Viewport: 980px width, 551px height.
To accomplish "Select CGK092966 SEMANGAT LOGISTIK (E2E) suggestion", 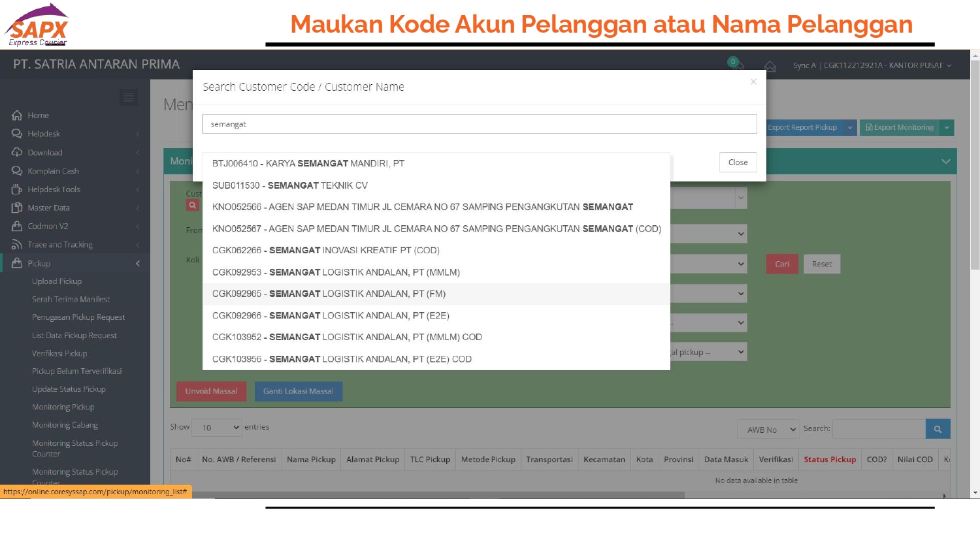I will coord(436,315).
